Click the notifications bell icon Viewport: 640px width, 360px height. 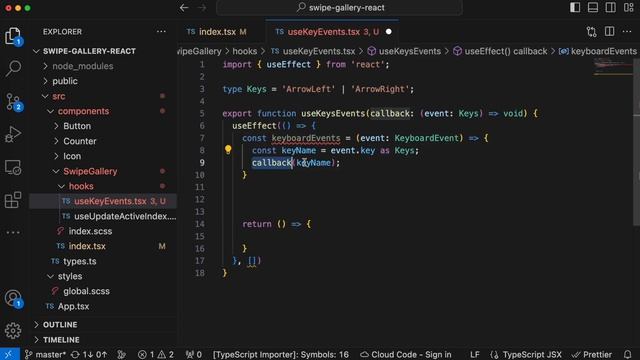tap(627, 354)
